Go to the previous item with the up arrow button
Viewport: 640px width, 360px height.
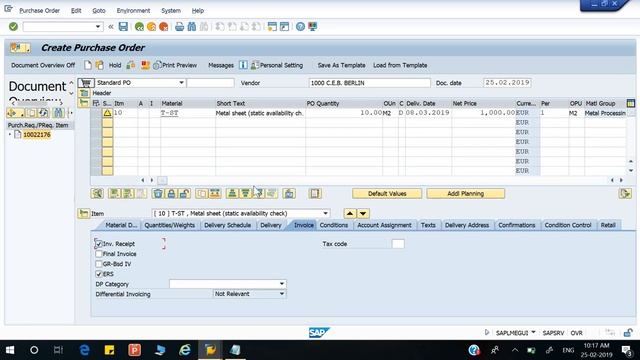click(x=350, y=213)
